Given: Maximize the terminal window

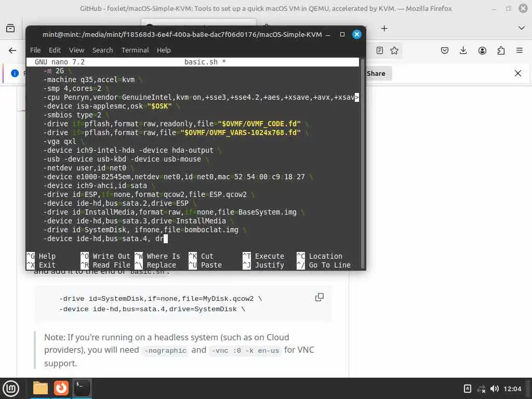Looking at the screenshot, I should pyautogui.click(x=342, y=34).
